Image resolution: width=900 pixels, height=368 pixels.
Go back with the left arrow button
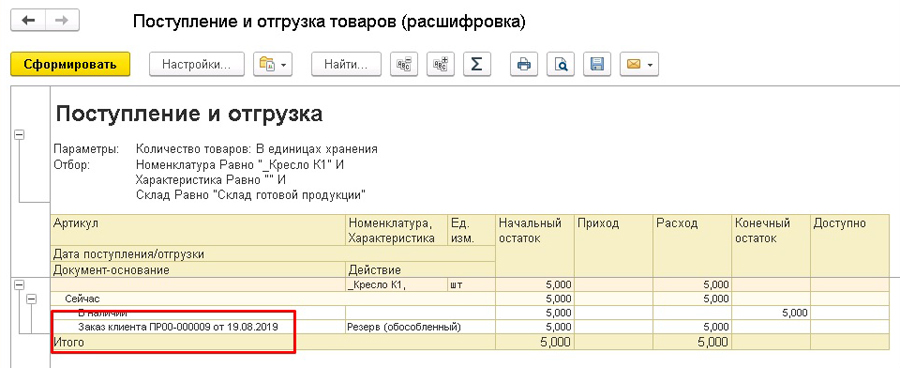(28, 20)
